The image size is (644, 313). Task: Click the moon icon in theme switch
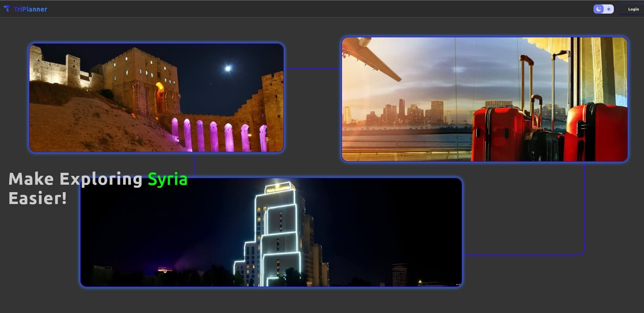pyautogui.click(x=599, y=9)
